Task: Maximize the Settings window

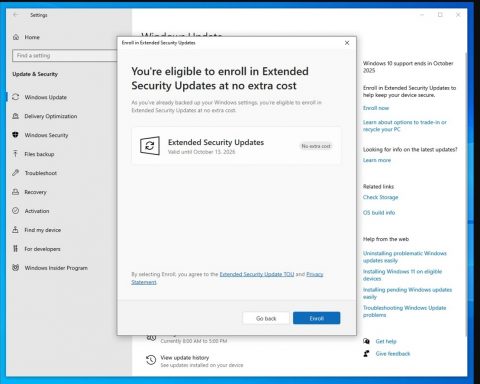Action: [440, 15]
